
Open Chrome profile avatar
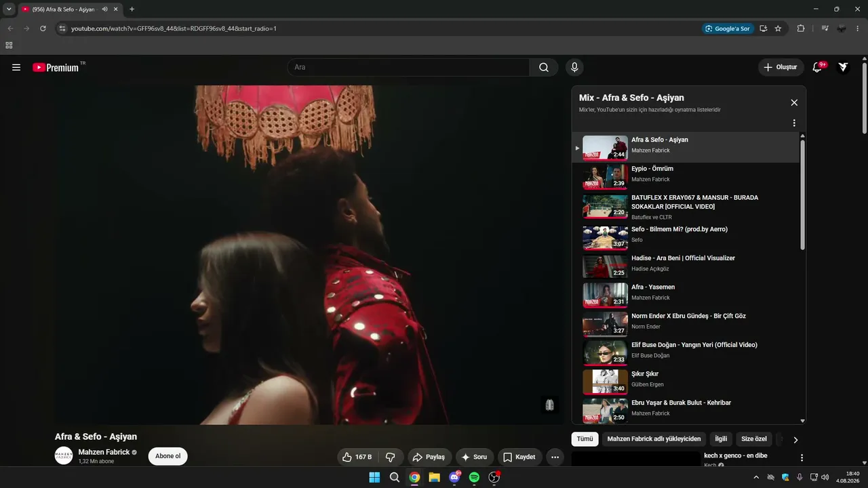point(842,28)
